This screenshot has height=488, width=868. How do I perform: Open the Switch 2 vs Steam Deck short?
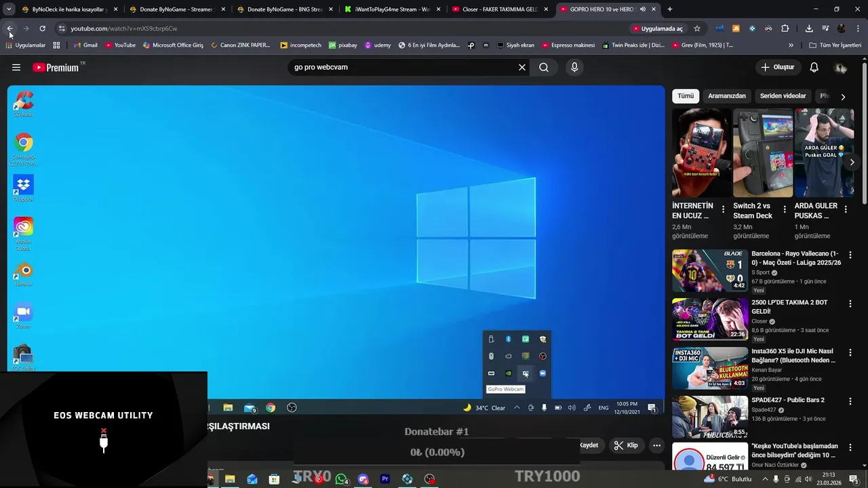(x=763, y=152)
